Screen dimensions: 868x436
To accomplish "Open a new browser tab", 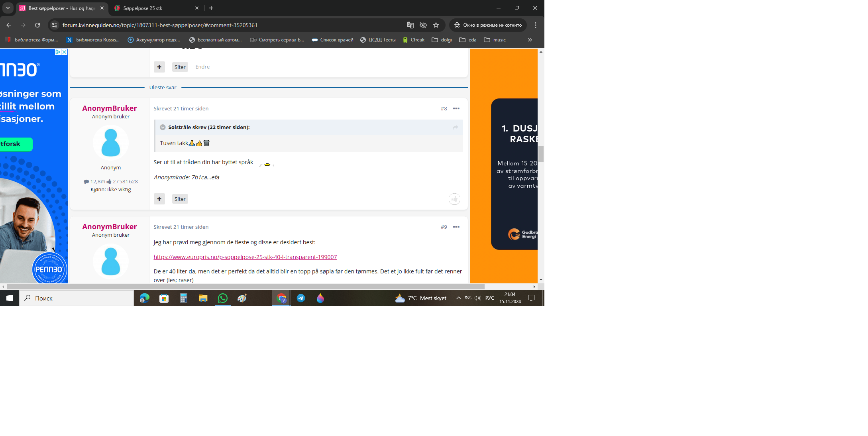I will [211, 8].
